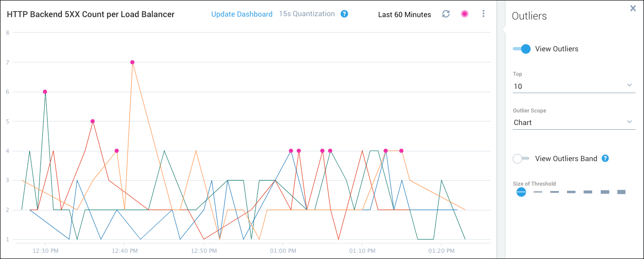The image size is (644, 259).
Task: Click the refresh icon in chart header
Action: pos(446,14)
